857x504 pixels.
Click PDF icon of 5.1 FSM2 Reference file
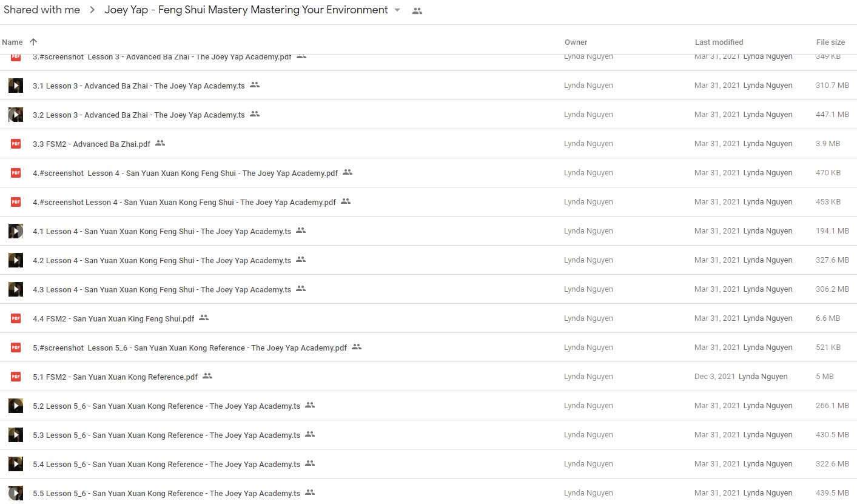point(16,377)
